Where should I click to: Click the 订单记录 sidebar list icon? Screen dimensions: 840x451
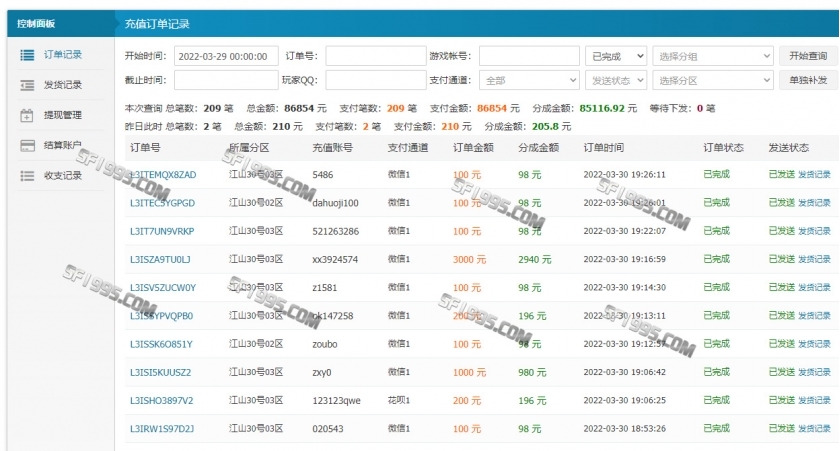click(27, 55)
